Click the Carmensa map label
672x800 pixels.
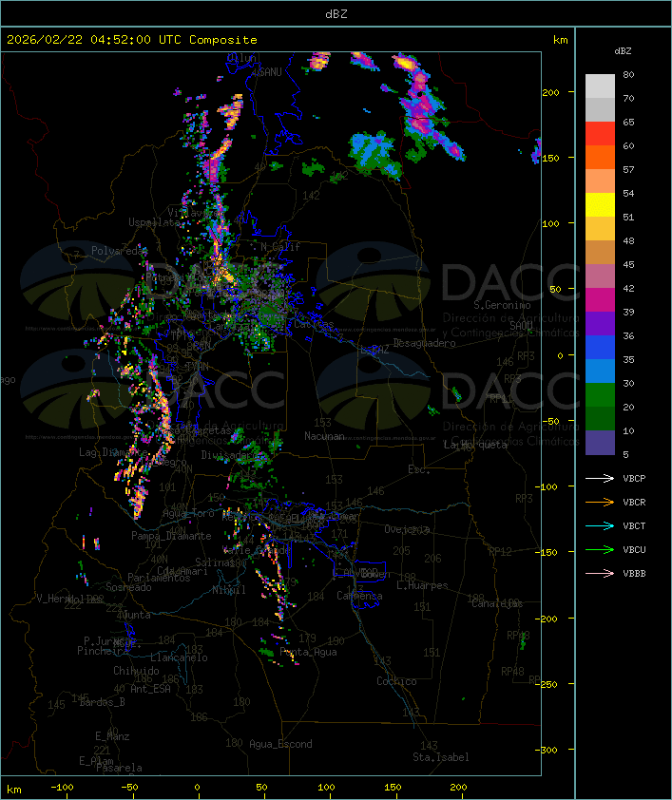click(359, 596)
